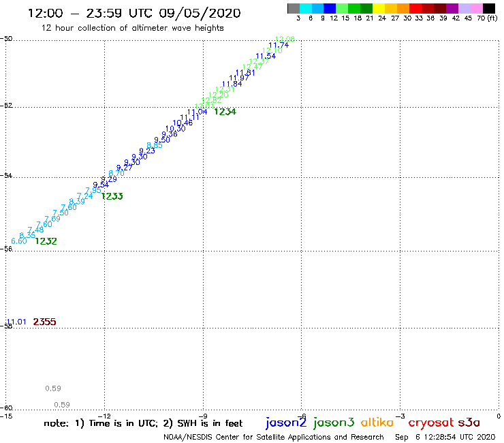The height and width of the screenshot is (443, 504).
Task: Click the 'cryosat' satellite legend label
Action: (x=431, y=423)
